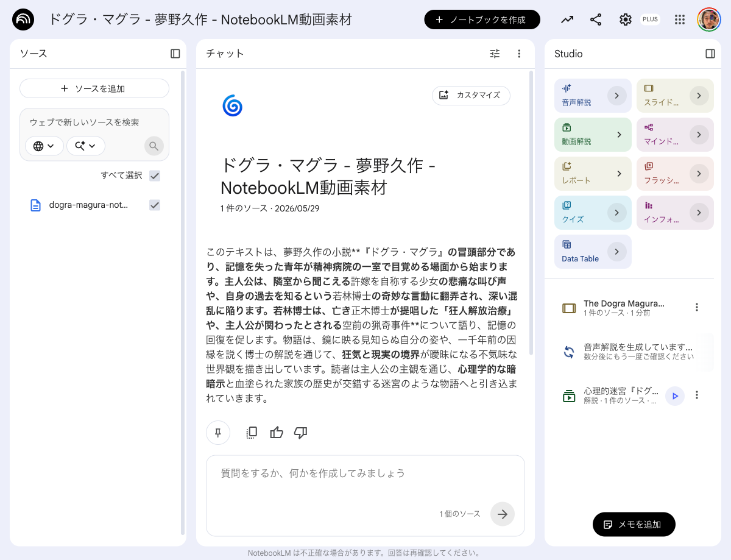Click the NotebookLM logo icon

tap(23, 19)
